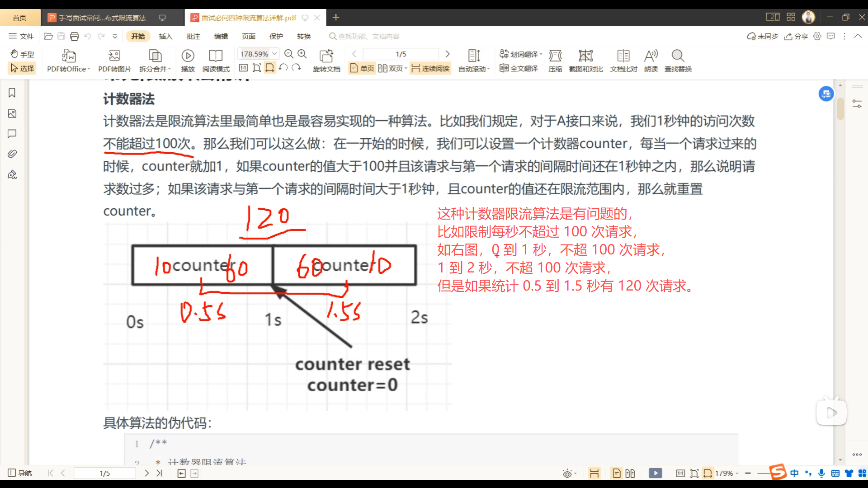Screen dimensions: 868x488
Task: Click the page number field showing 1/5
Action: 401,54
